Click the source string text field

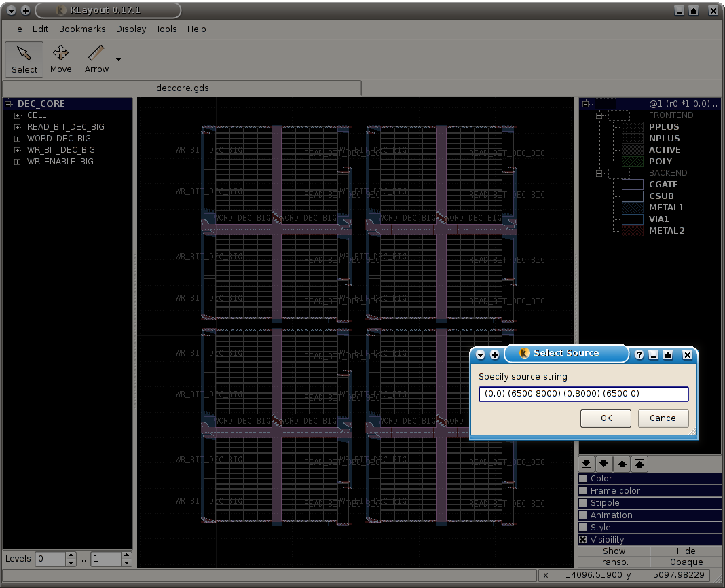(583, 394)
